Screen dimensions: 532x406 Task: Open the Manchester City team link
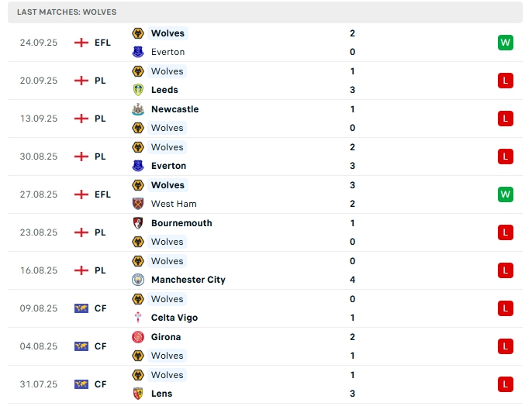pyautogui.click(x=188, y=280)
